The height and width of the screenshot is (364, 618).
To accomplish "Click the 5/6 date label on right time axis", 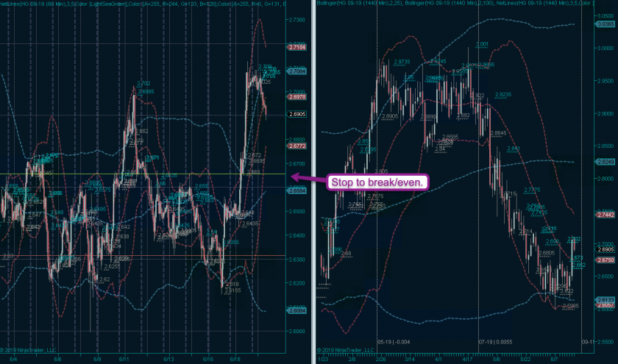I will 497,360.
